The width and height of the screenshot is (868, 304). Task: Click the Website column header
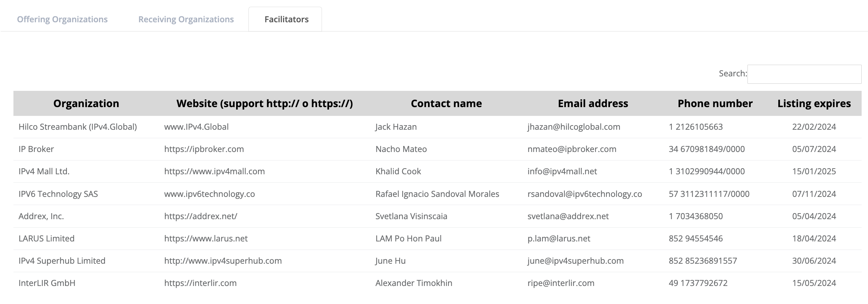coord(264,104)
